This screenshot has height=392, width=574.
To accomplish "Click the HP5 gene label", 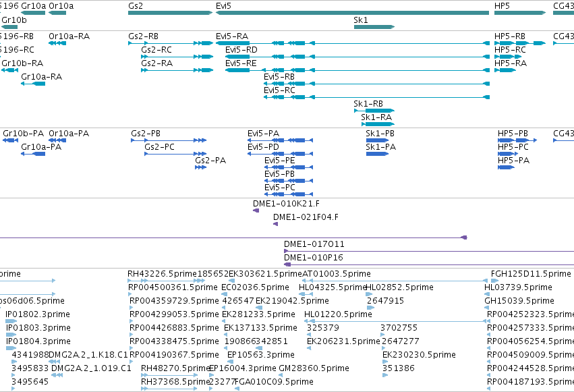I will [x=502, y=6].
